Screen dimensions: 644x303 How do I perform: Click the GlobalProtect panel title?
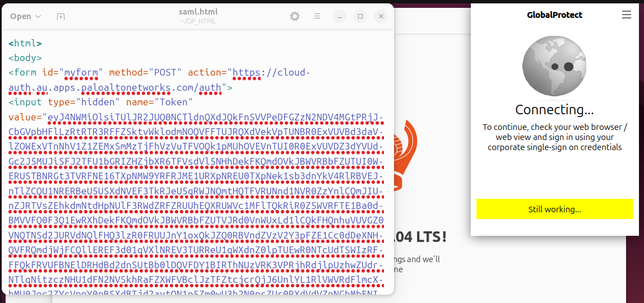click(554, 15)
